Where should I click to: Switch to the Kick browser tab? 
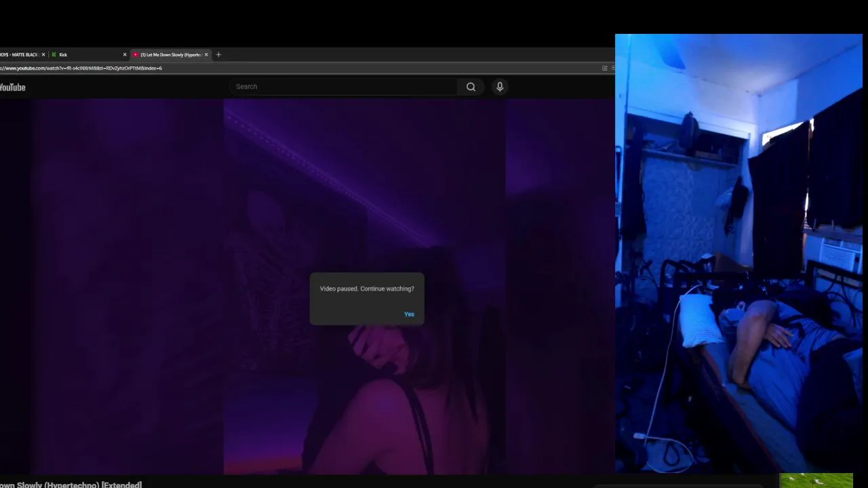coord(88,54)
